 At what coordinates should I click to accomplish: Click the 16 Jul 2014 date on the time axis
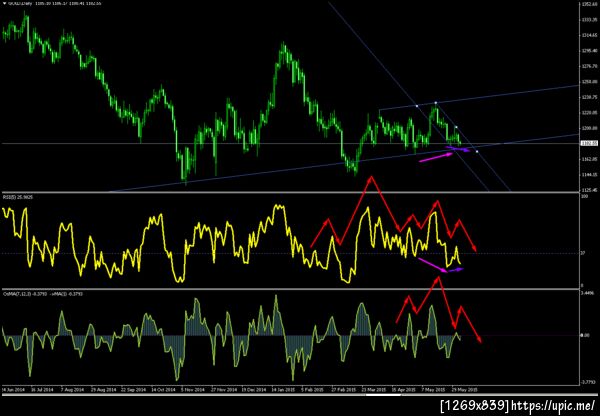[x=42, y=389]
